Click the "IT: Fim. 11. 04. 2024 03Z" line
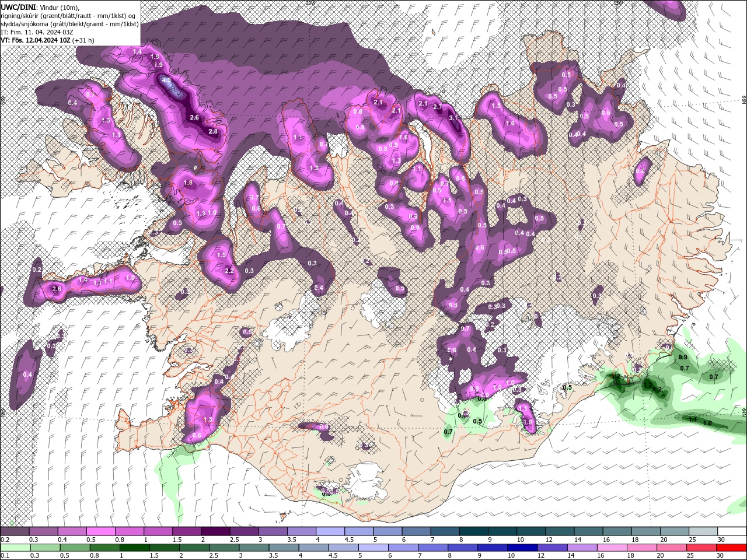Viewport: 747px width, 560px height. (37, 32)
